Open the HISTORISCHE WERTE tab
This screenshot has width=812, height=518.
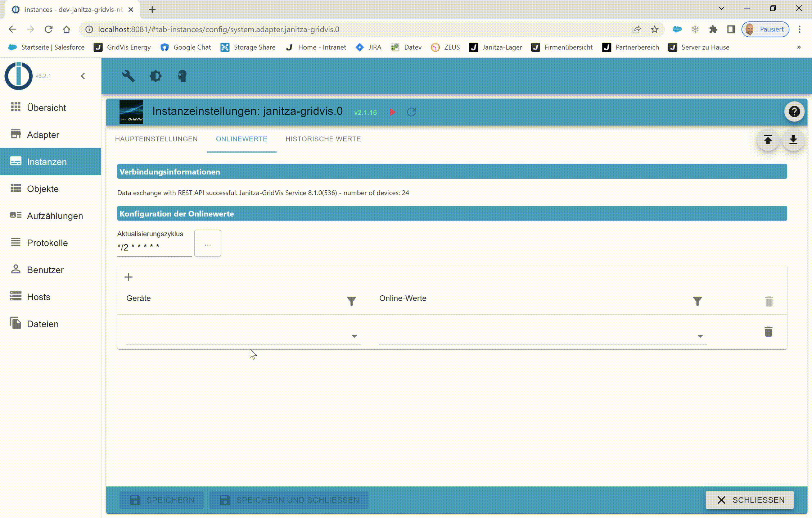click(x=323, y=139)
